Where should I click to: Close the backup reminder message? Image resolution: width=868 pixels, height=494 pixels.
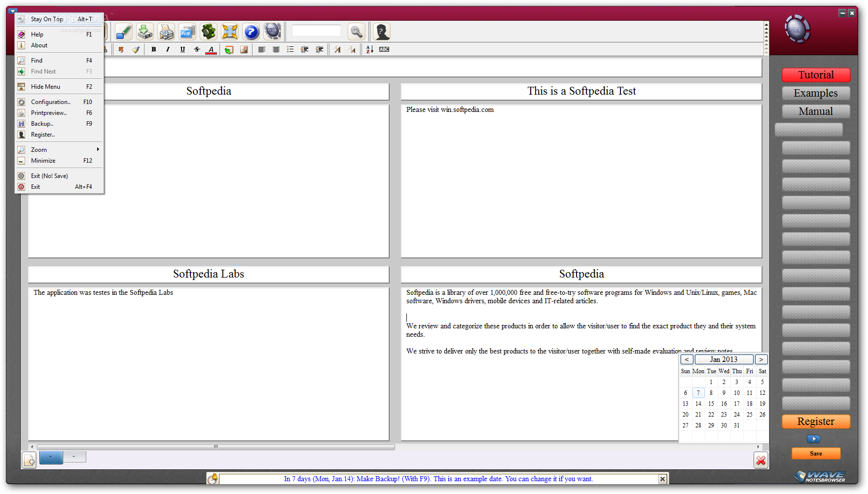point(662,479)
